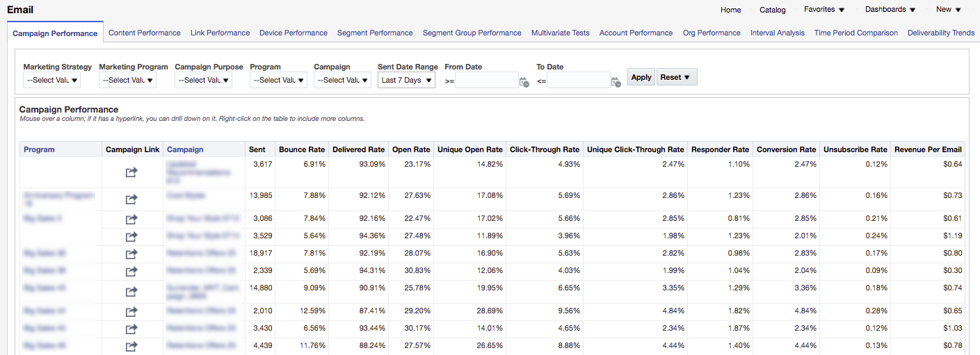Open the Reset button dropdown
Viewport: 980px width, 355px height.
676,77
